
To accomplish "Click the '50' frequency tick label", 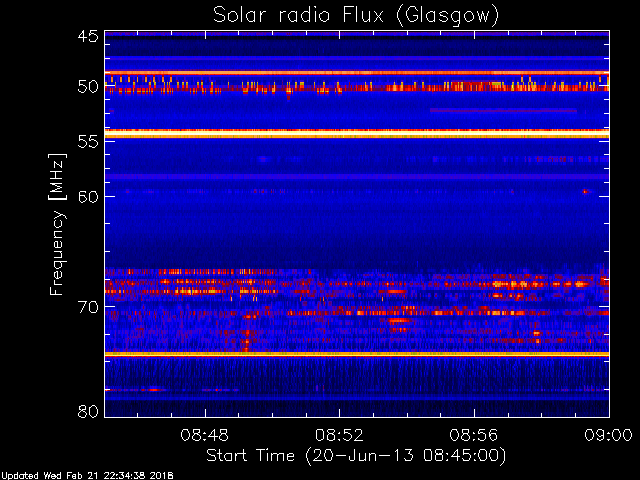I will [x=88, y=87].
